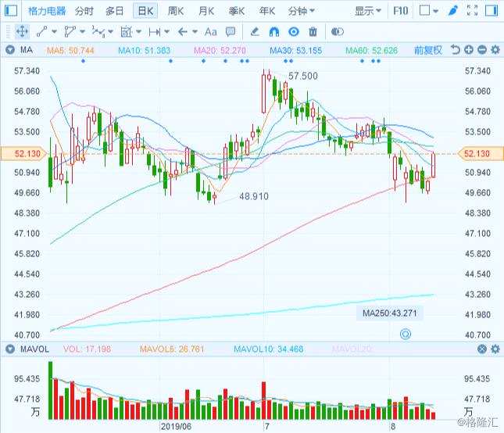The width and height of the screenshot is (504, 433).
Task: Click the 2019/06 date axis label
Action: tap(176, 427)
